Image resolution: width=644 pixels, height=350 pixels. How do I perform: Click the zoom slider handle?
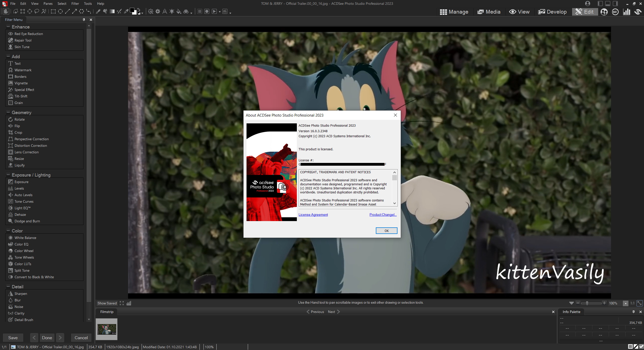587,303
